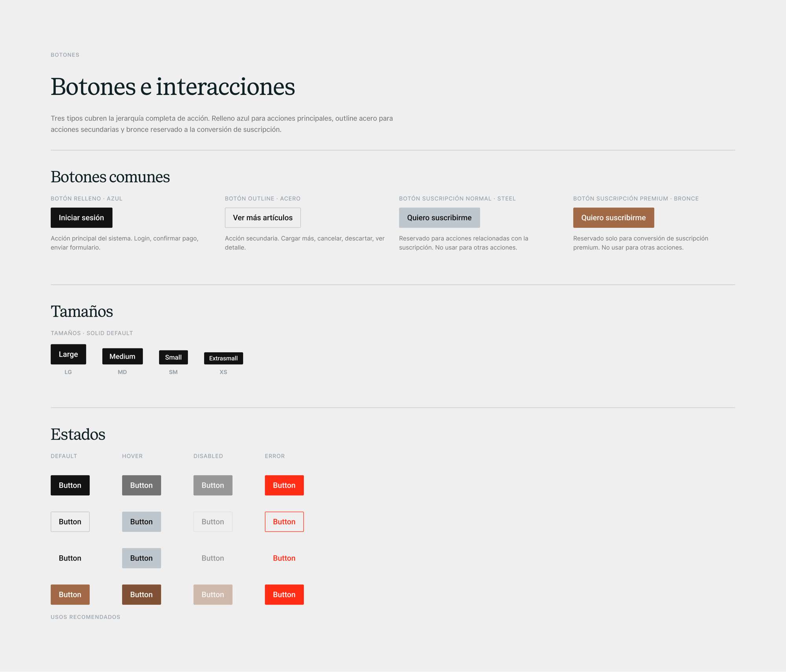Click the BOTONES breadcrumb label
This screenshot has width=786, height=672.
[x=65, y=55]
